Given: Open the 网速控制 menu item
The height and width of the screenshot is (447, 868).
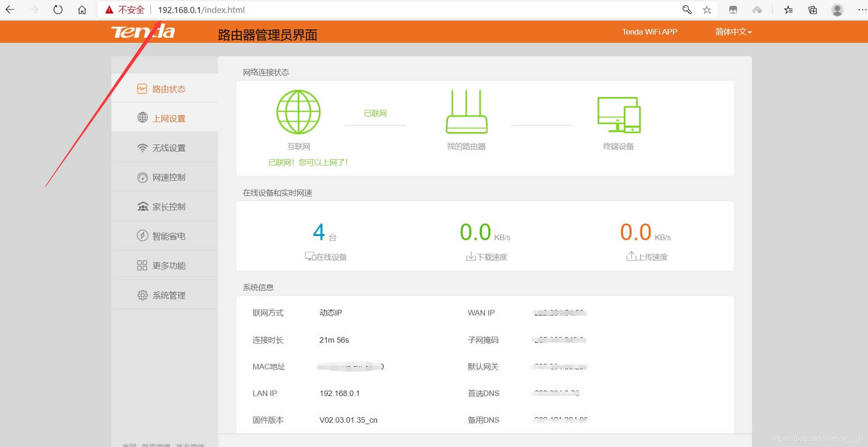Looking at the screenshot, I should (x=164, y=177).
